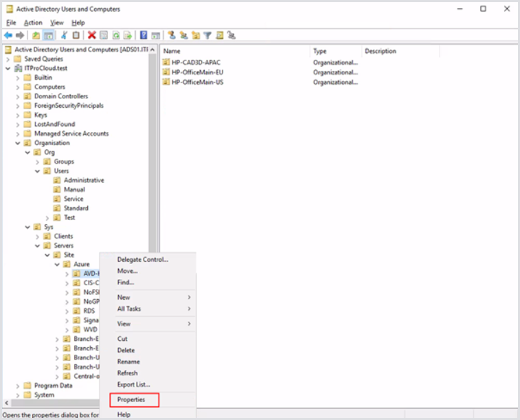The height and width of the screenshot is (420, 520).
Task: Expand the New submenu in context menu
Action: coord(152,297)
